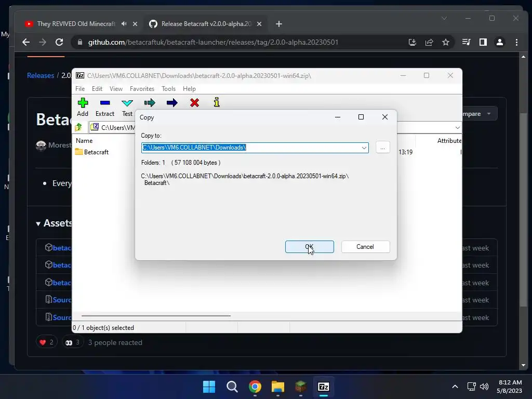This screenshot has height=399, width=532.
Task: Collapse the Assets section triangle
Action: (x=38, y=223)
